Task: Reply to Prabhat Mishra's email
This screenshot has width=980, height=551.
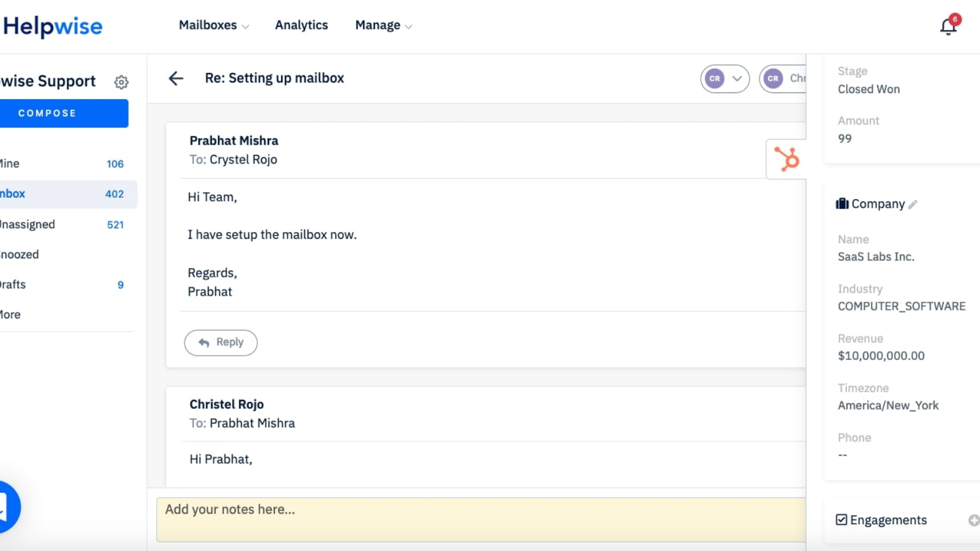Action: [x=221, y=342]
